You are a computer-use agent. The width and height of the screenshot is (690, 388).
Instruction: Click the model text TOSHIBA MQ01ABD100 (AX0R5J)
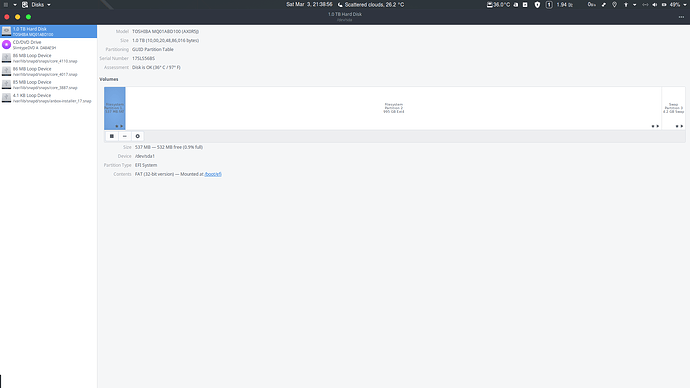coord(165,32)
